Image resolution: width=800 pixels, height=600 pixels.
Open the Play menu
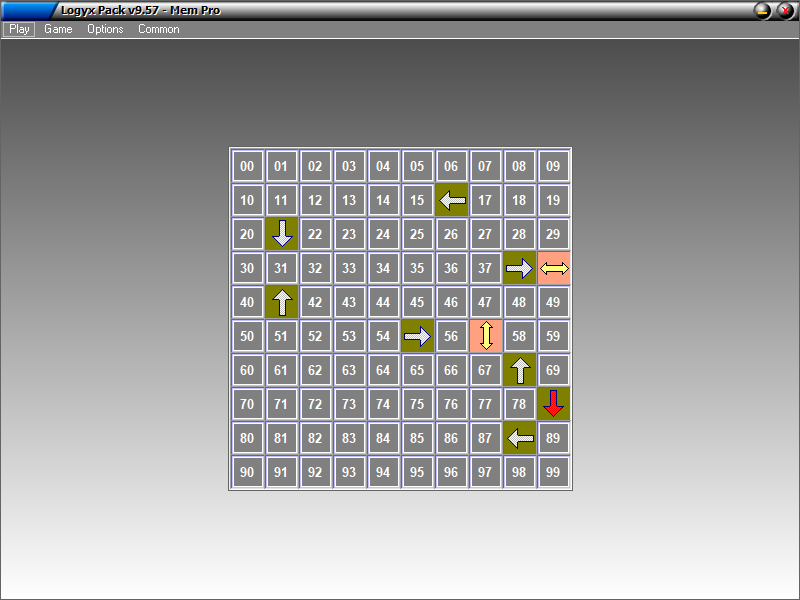(x=19, y=29)
